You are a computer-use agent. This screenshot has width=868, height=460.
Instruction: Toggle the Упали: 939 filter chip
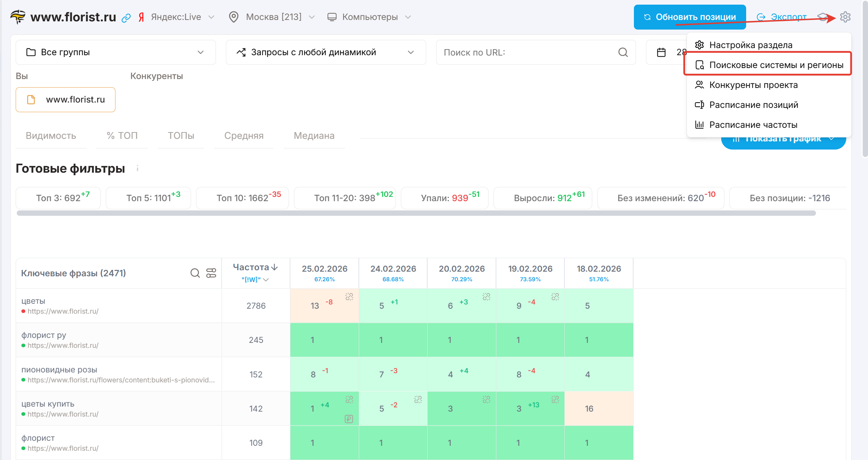(x=444, y=198)
